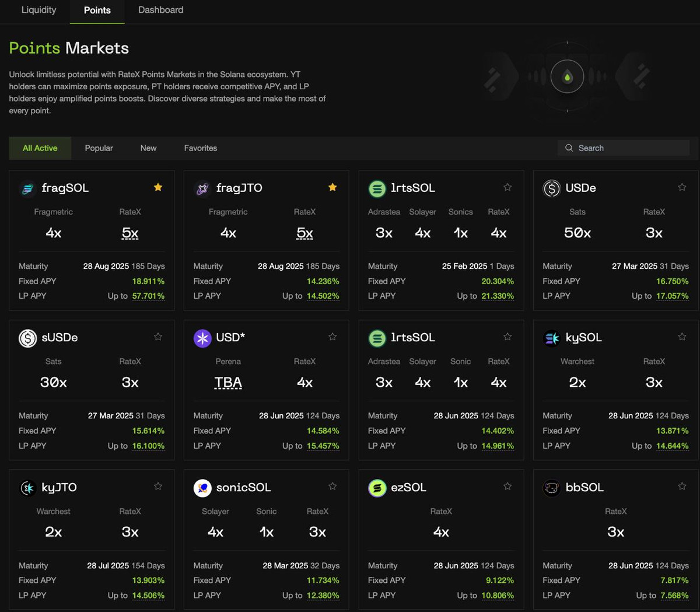Click TBA Perena multiplier on USD*
700x612 pixels.
(x=228, y=383)
